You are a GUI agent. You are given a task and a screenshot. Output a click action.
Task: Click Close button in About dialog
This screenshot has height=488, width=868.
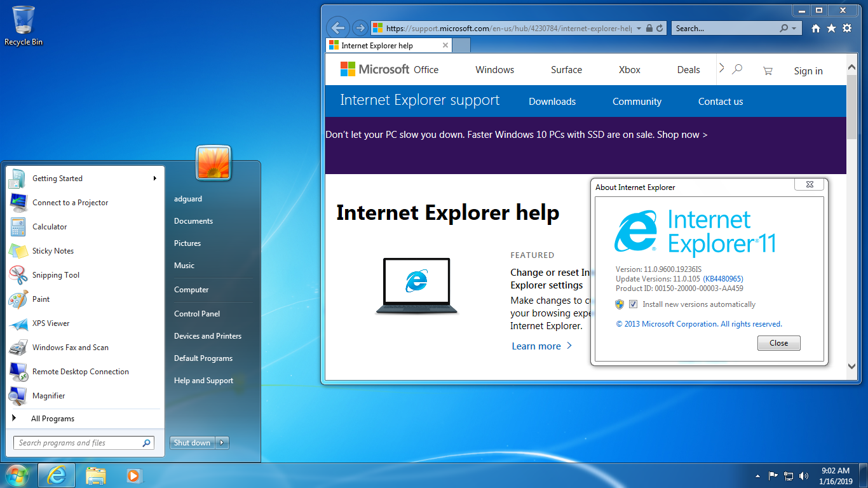pos(779,343)
